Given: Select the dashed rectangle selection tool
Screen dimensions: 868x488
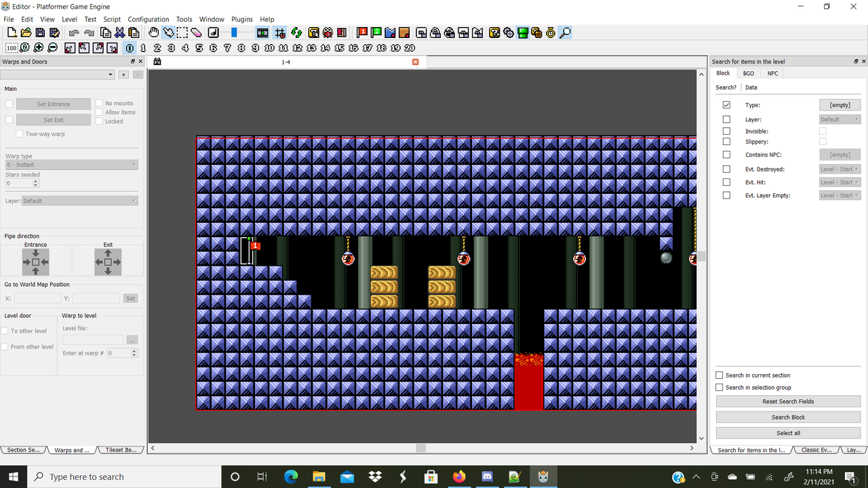Looking at the screenshot, I should (x=182, y=32).
